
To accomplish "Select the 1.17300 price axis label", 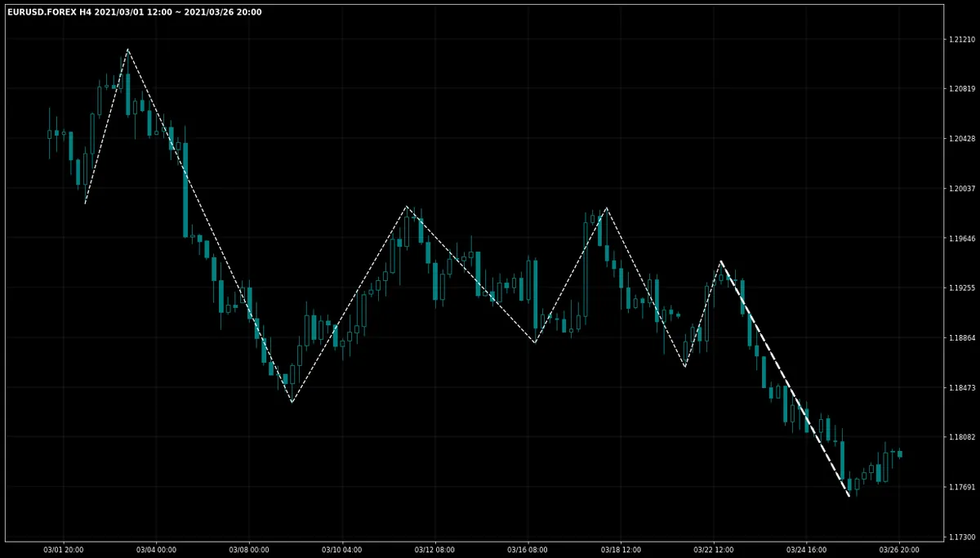I will point(960,538).
